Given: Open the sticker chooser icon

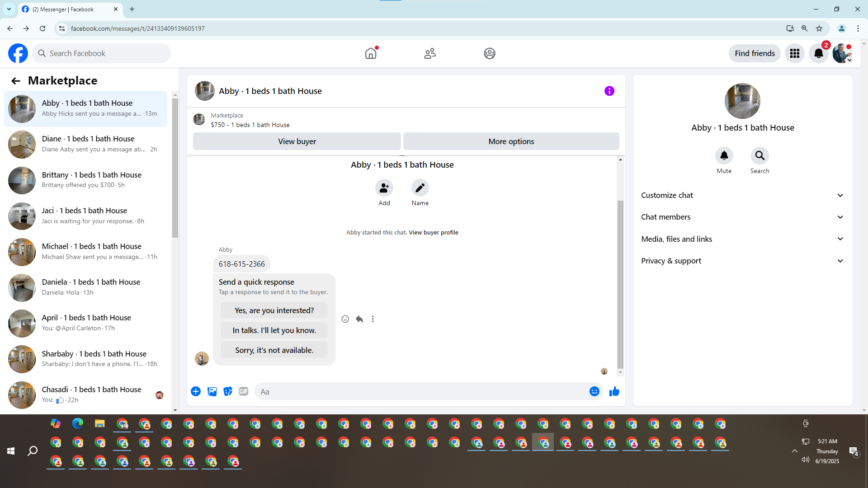Looking at the screenshot, I should point(228,391).
